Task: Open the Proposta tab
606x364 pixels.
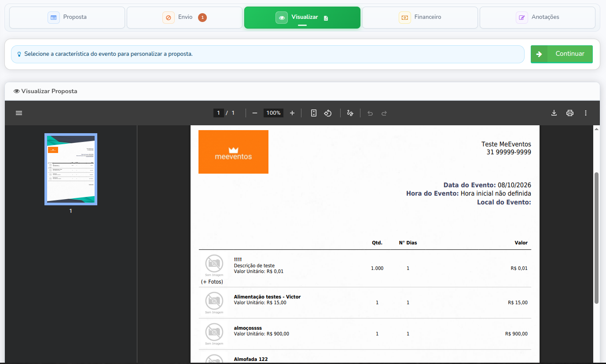Action: pos(67,18)
